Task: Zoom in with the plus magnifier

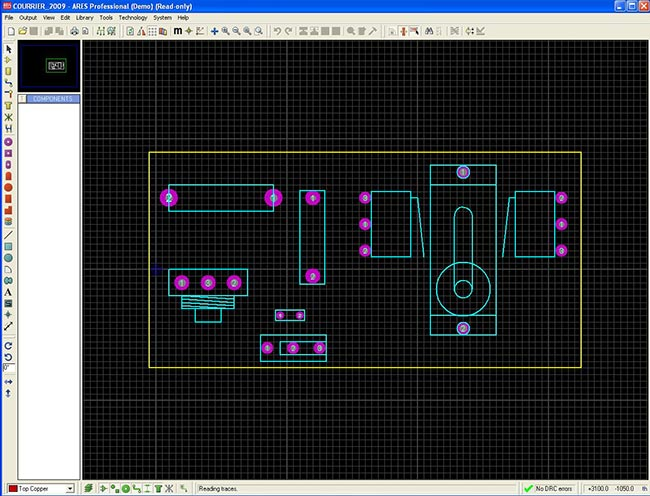Action: tap(226, 31)
